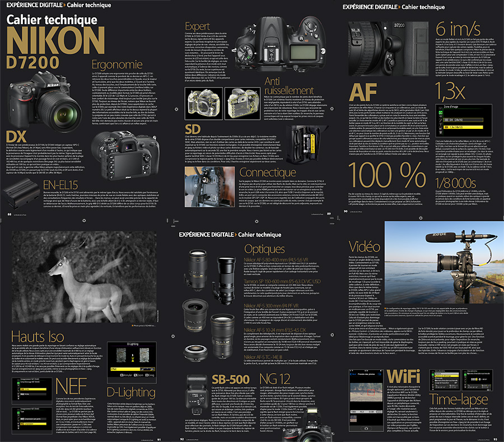Select the 100 % heading
Screen dimensions: 504x442
387,175
